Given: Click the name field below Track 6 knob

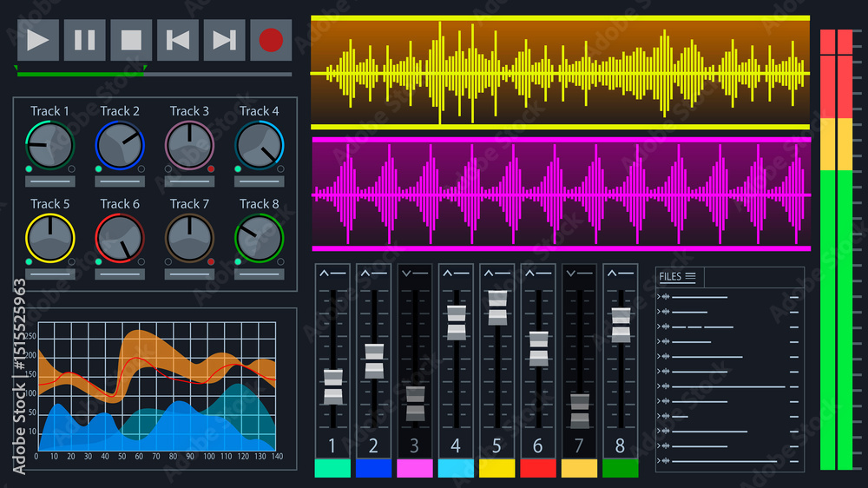Looking at the screenshot, I should [120, 274].
